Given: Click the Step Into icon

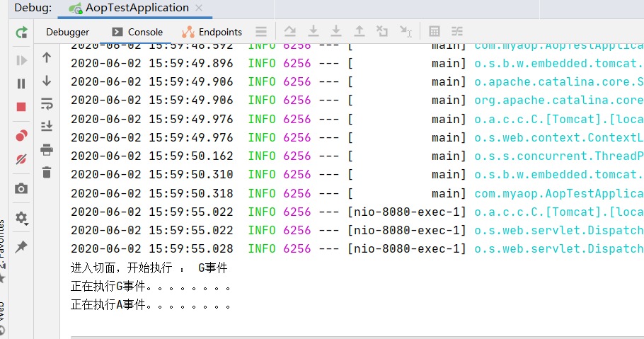Looking at the screenshot, I should click(x=314, y=31).
